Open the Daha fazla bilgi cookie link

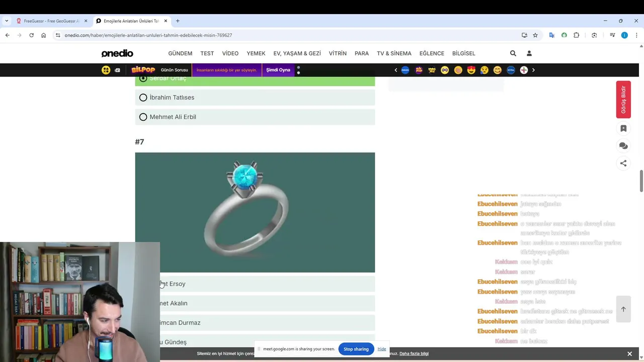tap(414, 353)
